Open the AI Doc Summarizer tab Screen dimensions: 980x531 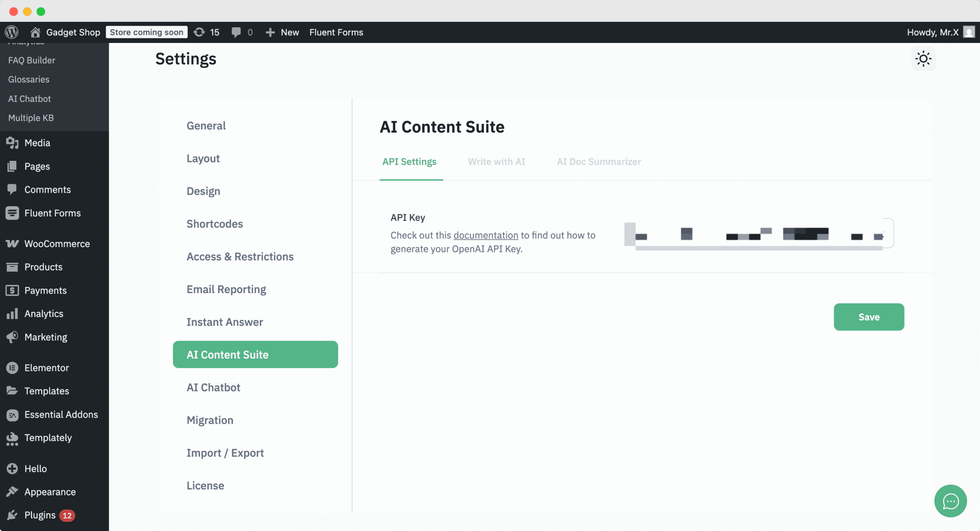598,162
